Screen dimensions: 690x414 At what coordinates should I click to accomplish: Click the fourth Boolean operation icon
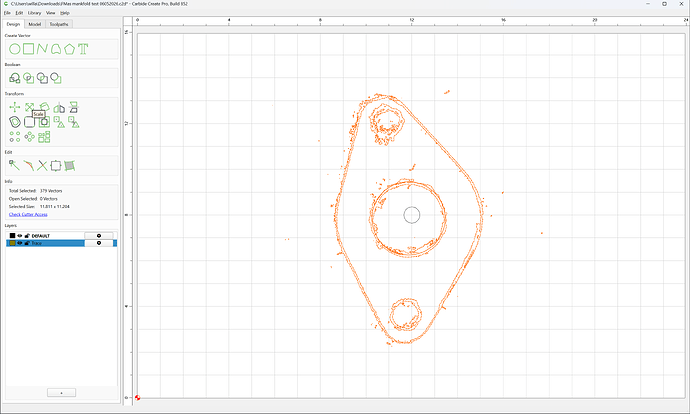(x=56, y=78)
